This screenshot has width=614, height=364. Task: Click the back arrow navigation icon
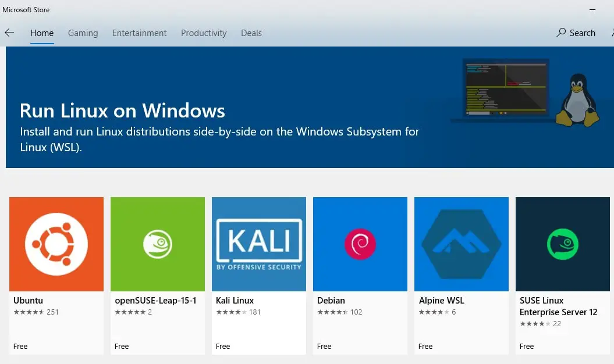click(x=9, y=33)
